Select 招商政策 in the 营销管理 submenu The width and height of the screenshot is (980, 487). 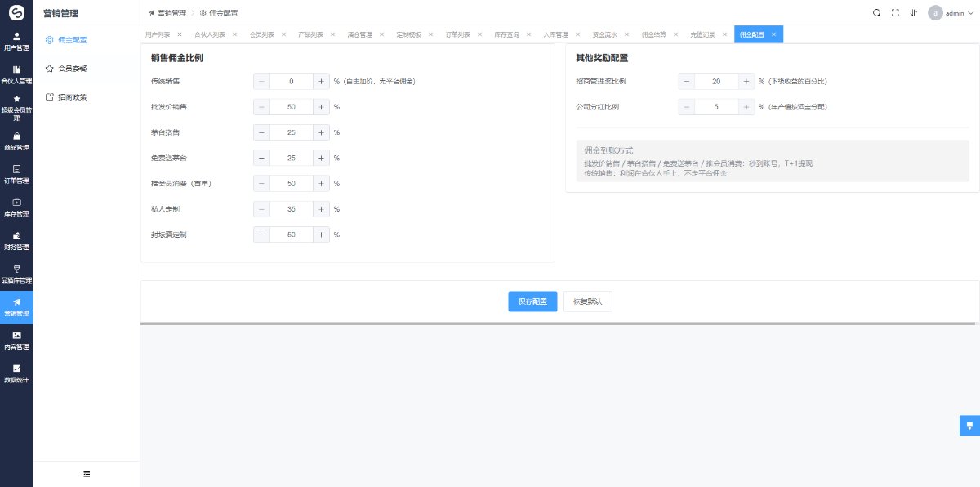click(87, 96)
